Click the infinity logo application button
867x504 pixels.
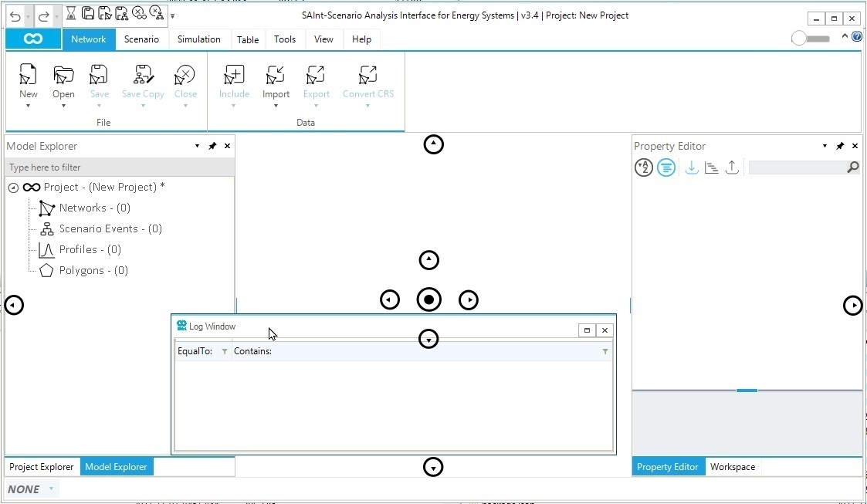33,39
